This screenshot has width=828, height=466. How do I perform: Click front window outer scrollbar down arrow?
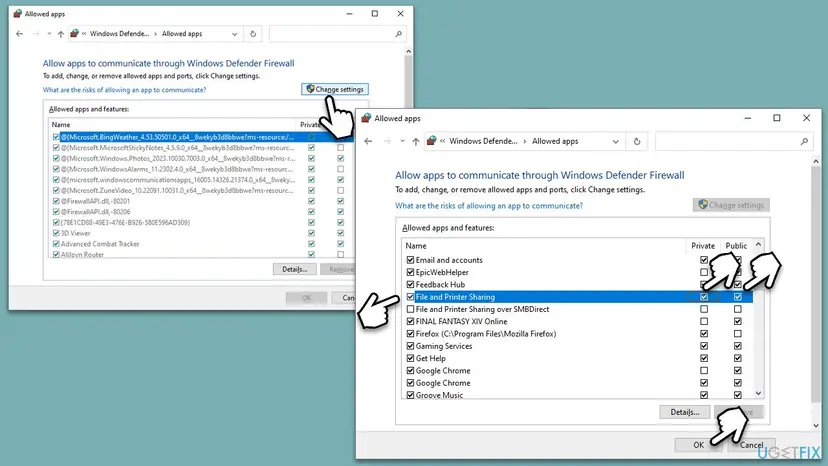816,425
